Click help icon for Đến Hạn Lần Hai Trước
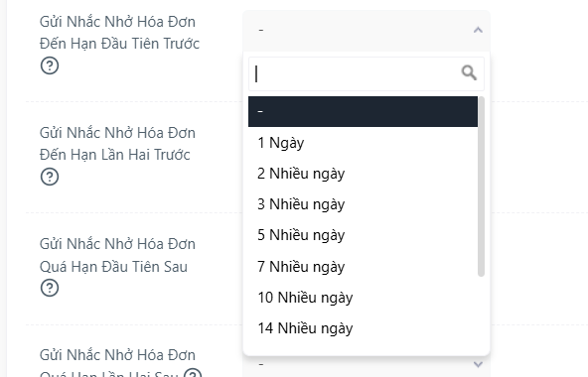Screen dimensions: 588x377 pyautogui.click(x=50, y=177)
